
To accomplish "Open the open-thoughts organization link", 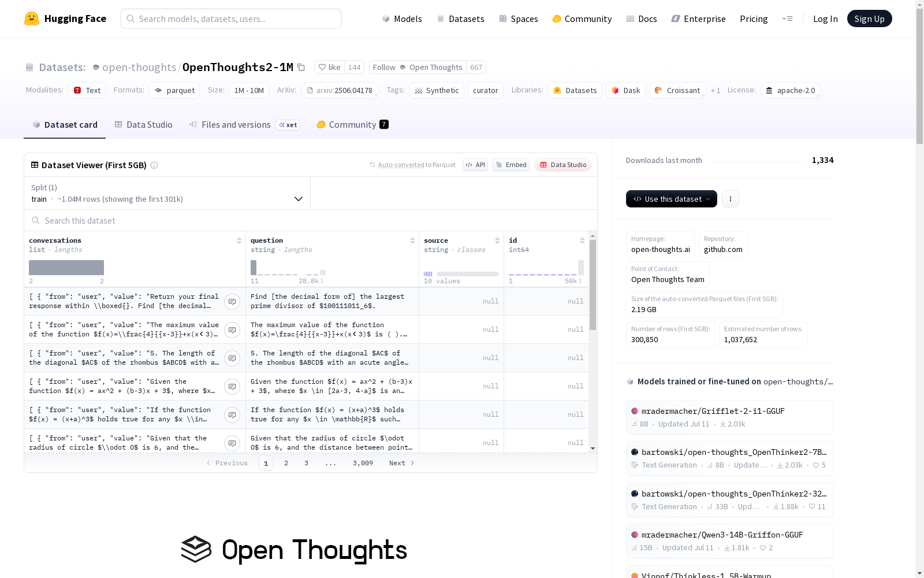I will click(x=139, y=67).
